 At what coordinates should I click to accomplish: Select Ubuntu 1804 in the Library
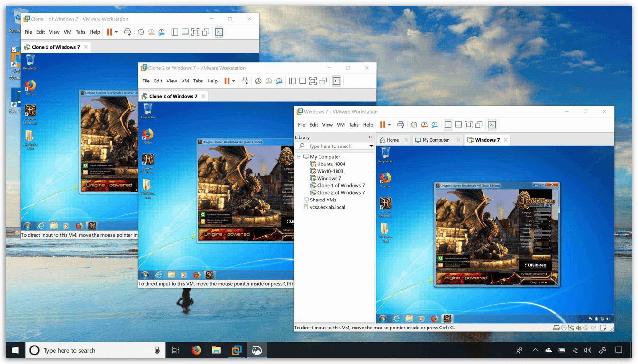(331, 164)
